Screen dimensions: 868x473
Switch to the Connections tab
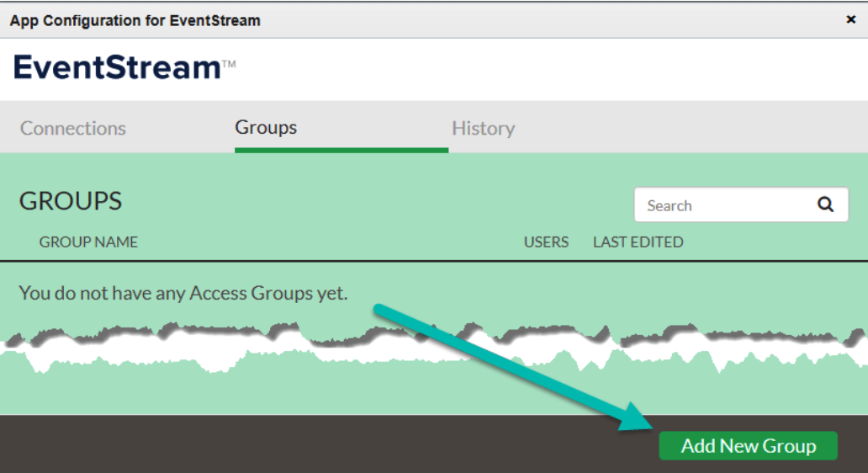point(73,128)
